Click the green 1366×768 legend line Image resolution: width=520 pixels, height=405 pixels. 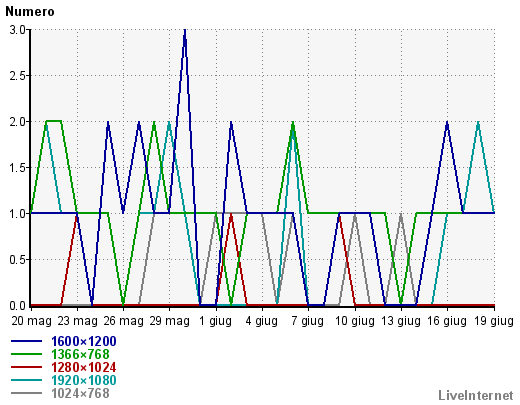pos(26,354)
